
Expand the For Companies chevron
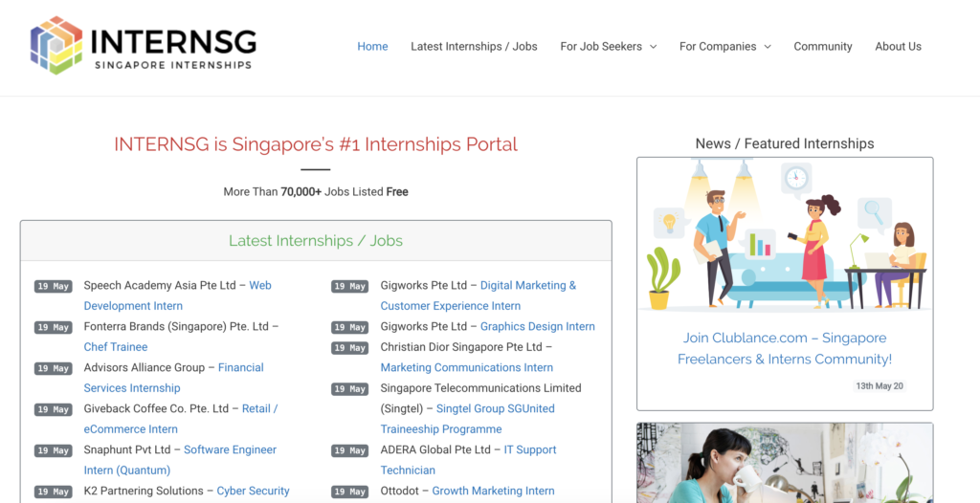point(768,47)
